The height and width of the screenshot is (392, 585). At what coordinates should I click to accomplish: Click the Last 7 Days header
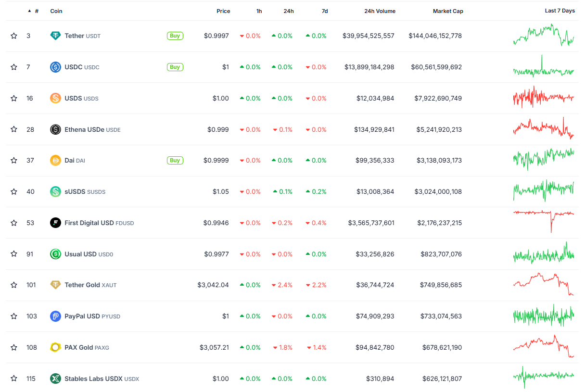tap(560, 11)
